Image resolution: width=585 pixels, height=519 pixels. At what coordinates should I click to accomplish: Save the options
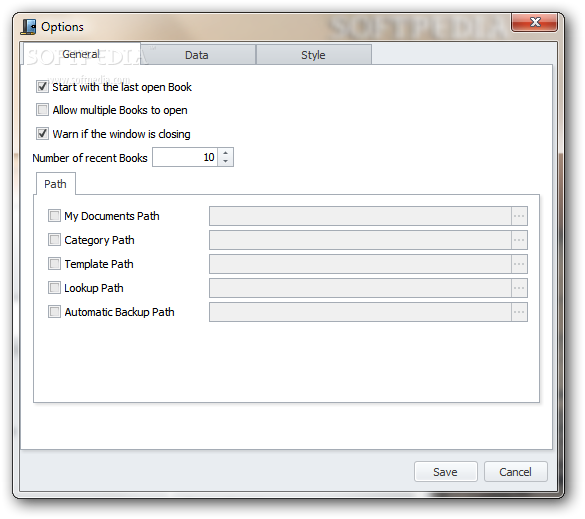(x=445, y=472)
